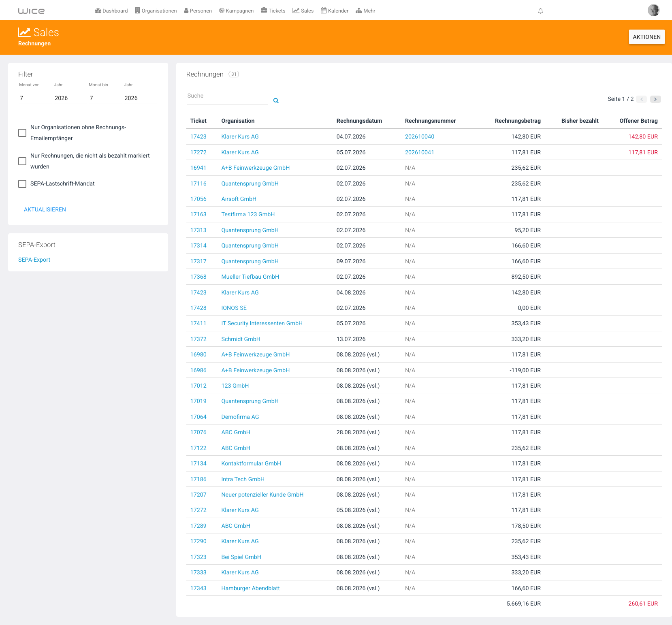Open Dashboard from the top navigation

[111, 11]
